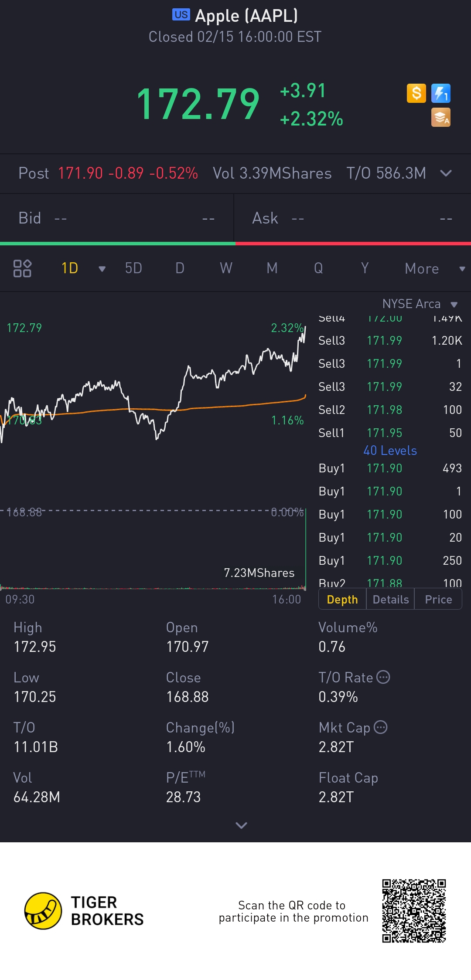Tap the Apple (AAPL) title
Viewport: 471px width, 980px height.
click(x=246, y=16)
